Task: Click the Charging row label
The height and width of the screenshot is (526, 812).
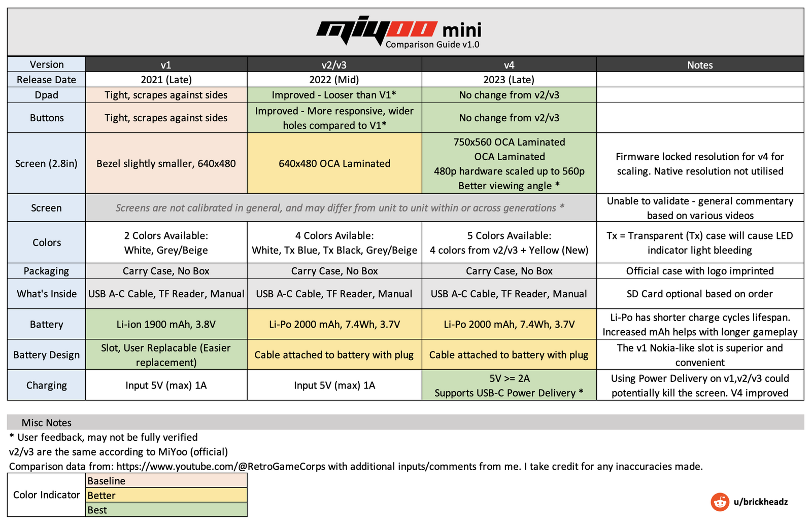Action: 47,385
